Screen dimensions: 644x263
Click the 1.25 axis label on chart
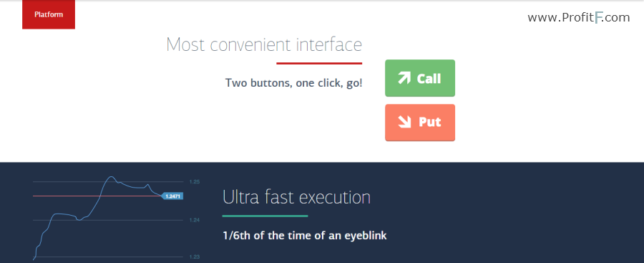(x=194, y=181)
